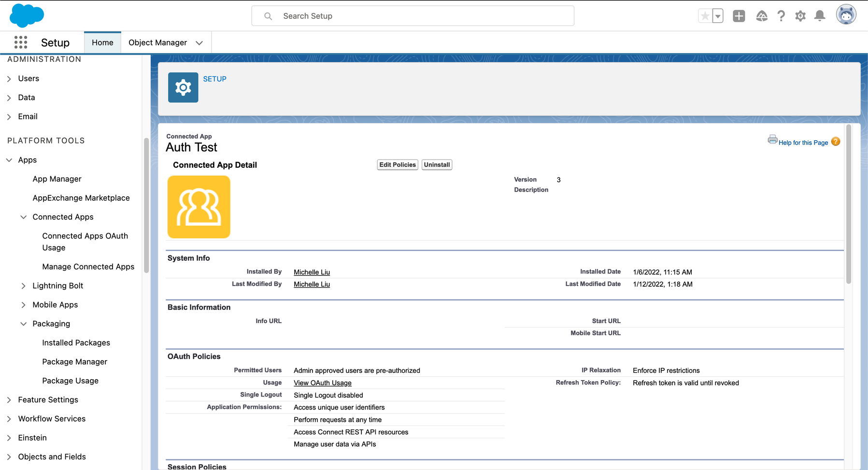Click the favorites star icon
The image size is (868, 470).
(705, 16)
